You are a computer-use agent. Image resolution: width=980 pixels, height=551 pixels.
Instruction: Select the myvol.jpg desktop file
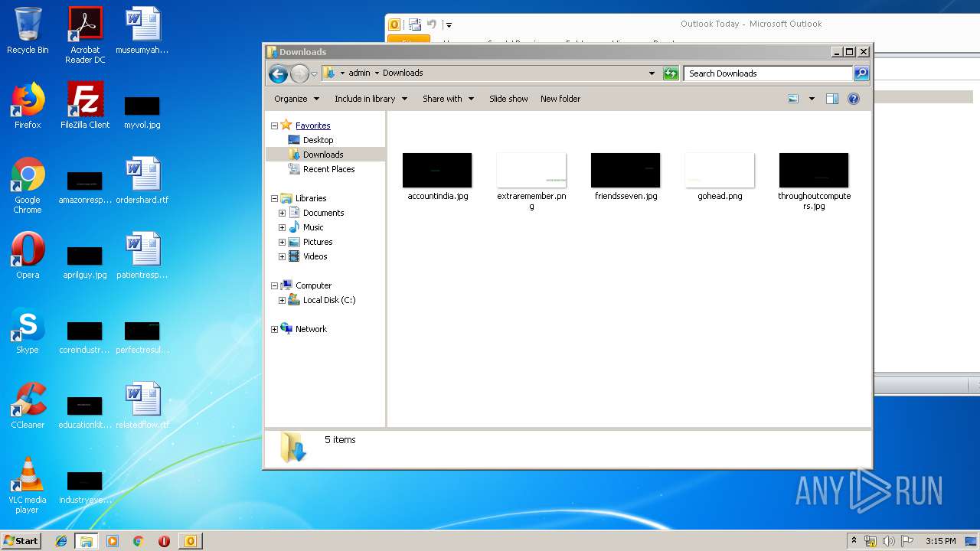[x=142, y=112]
